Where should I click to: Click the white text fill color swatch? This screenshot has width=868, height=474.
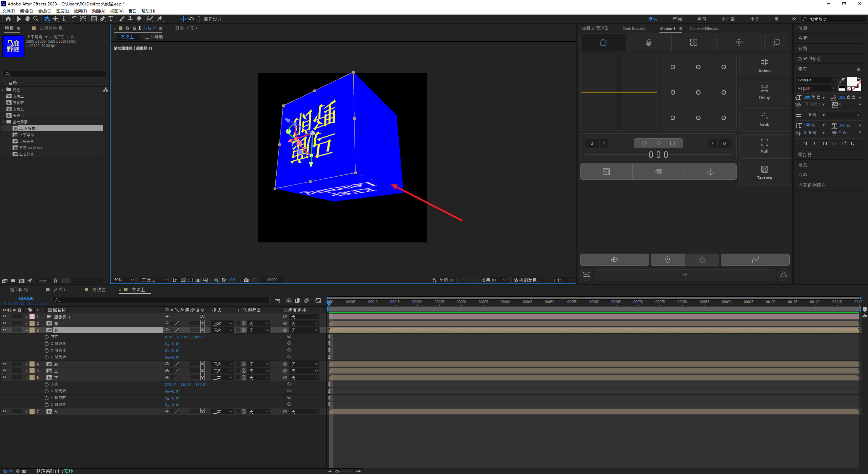[851, 82]
